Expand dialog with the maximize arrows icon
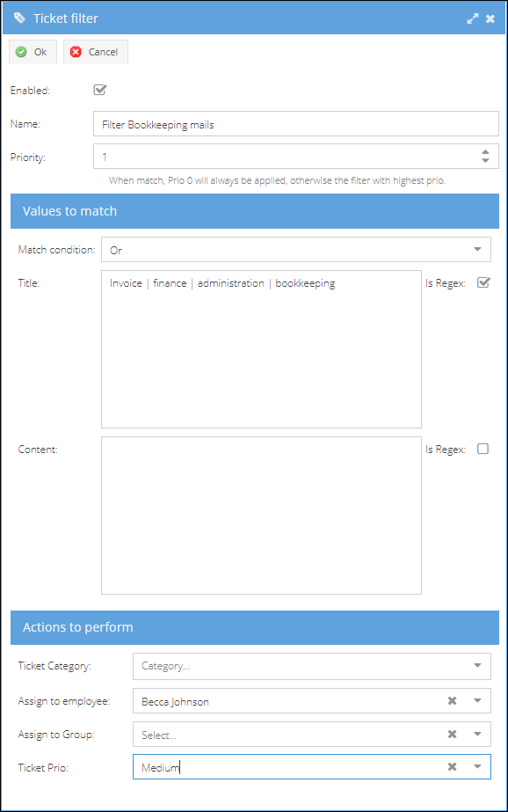 pos(472,18)
